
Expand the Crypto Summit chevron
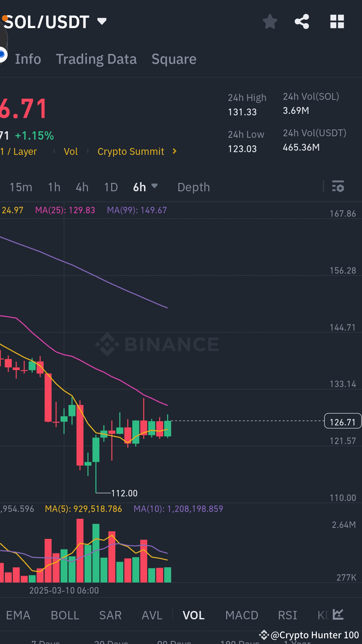174,151
